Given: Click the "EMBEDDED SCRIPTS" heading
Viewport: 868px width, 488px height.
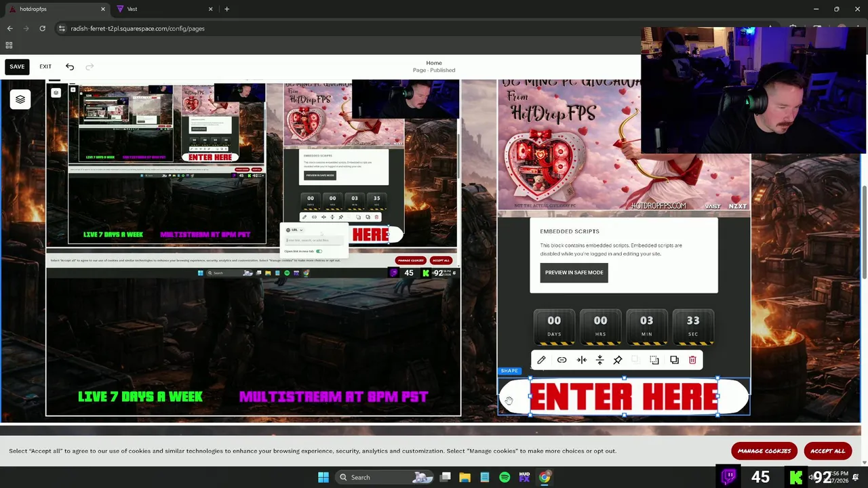Looking at the screenshot, I should (x=570, y=231).
